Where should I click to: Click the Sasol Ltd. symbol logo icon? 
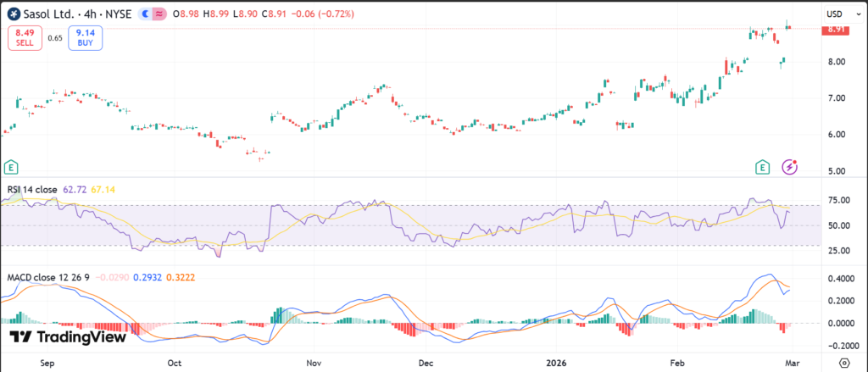click(13, 14)
